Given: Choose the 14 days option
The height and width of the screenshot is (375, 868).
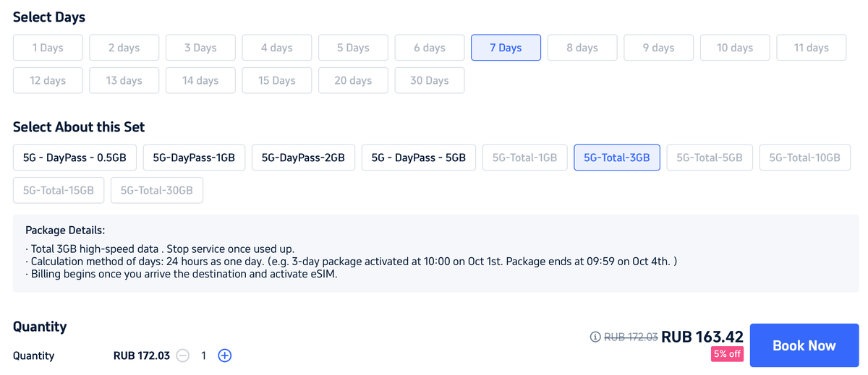Looking at the screenshot, I should point(200,81).
